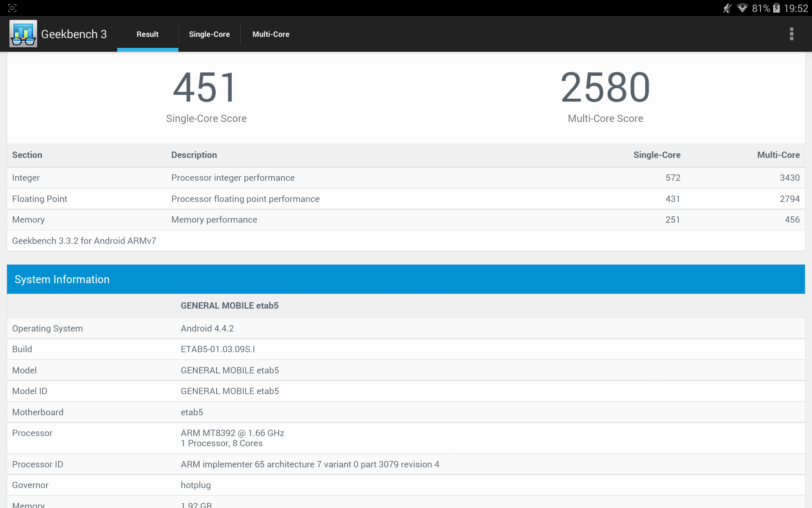This screenshot has width=812, height=508.
Task: Tap the Wi-Fi signal icon
Action: point(742,8)
